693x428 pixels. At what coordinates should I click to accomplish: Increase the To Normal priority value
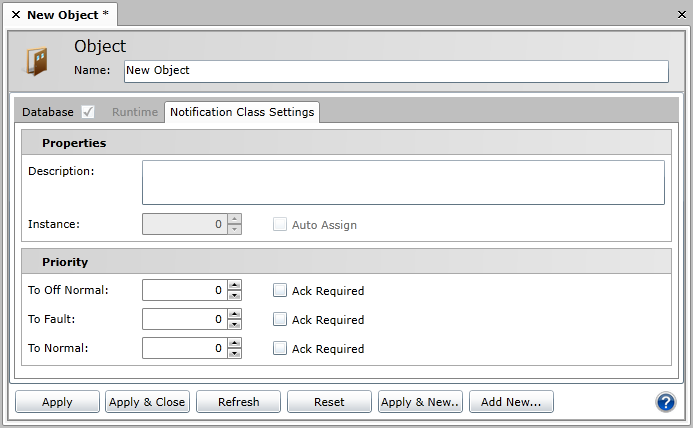pyautogui.click(x=235, y=344)
